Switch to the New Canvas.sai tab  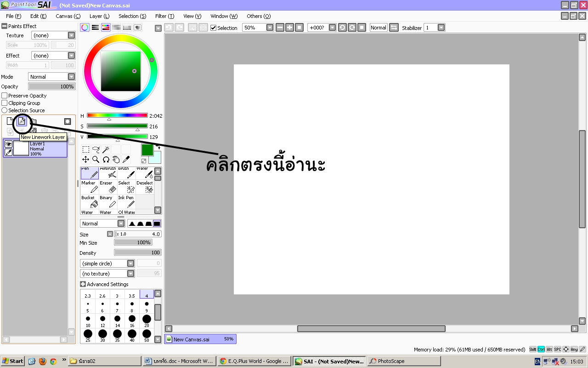200,339
